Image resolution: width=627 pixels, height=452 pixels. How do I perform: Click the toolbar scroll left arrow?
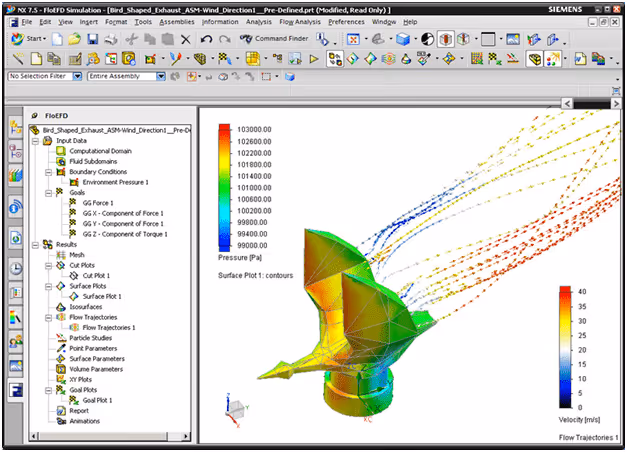(x=567, y=104)
